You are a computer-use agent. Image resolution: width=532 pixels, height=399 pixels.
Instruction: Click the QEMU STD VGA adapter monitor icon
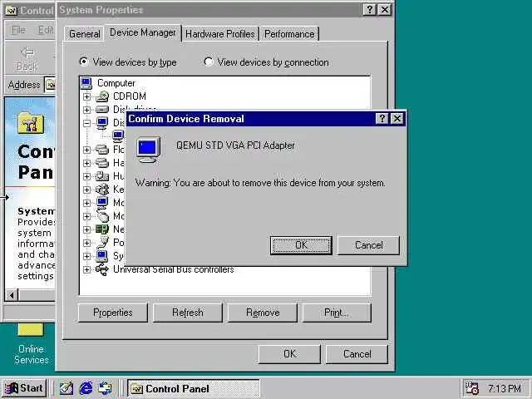coord(148,150)
